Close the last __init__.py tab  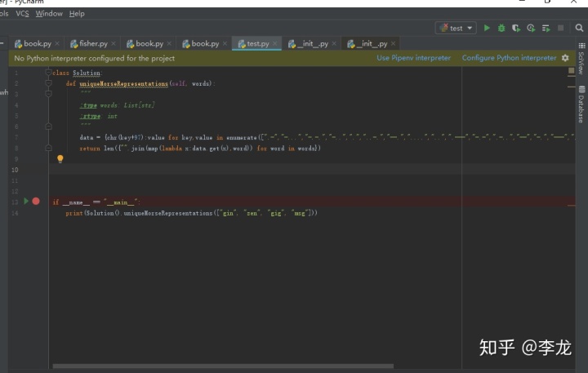pyautogui.click(x=393, y=44)
